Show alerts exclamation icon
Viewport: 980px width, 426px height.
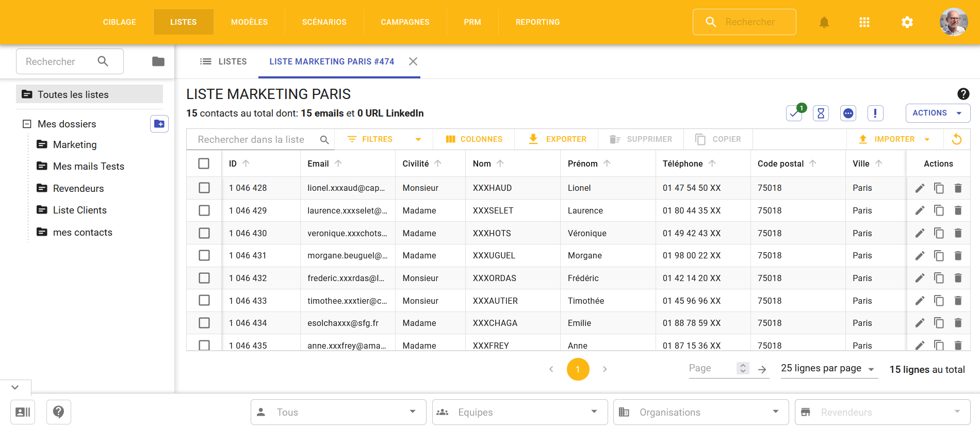[x=875, y=113]
